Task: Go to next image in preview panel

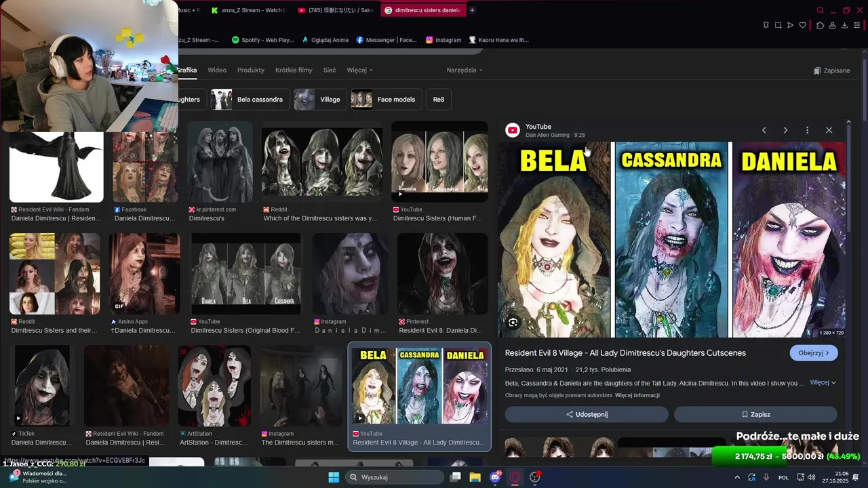Action: click(x=785, y=130)
